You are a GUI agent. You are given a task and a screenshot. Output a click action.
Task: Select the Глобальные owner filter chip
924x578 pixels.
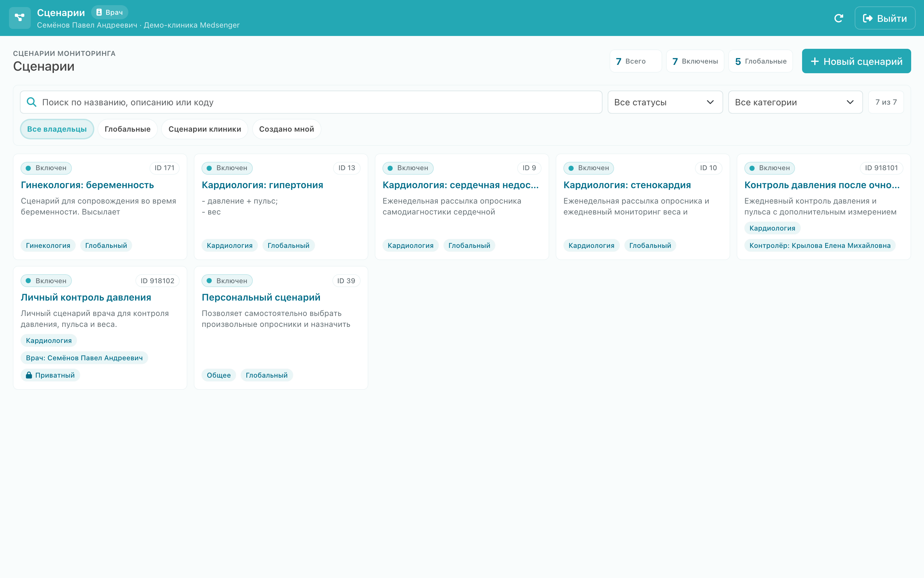(x=127, y=129)
